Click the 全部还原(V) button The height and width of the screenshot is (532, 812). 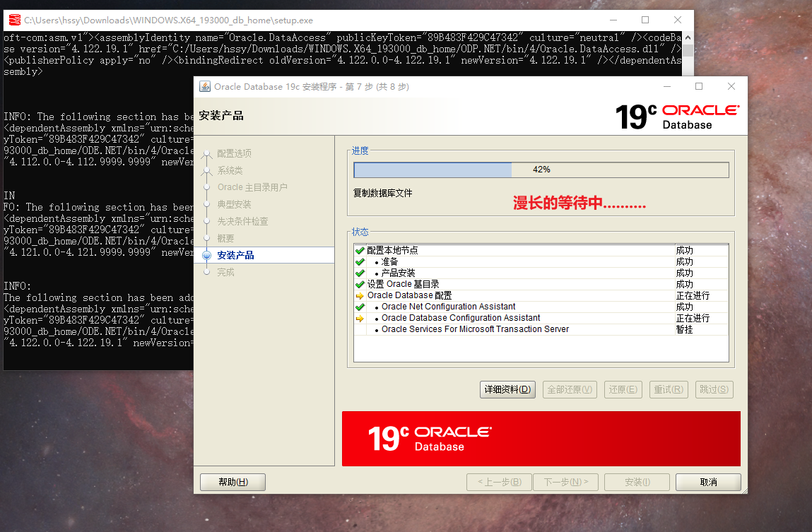click(x=570, y=390)
